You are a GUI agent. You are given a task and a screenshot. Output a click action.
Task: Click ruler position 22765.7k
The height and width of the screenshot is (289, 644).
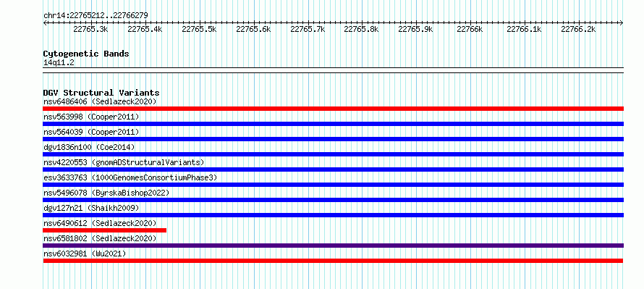coord(308,29)
